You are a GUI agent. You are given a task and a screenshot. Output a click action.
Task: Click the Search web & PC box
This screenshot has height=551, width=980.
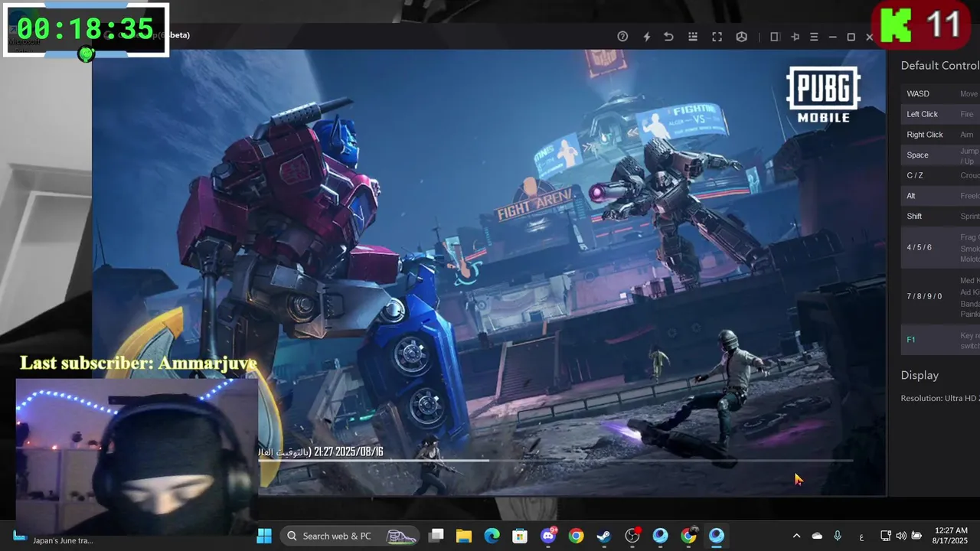pyautogui.click(x=350, y=536)
